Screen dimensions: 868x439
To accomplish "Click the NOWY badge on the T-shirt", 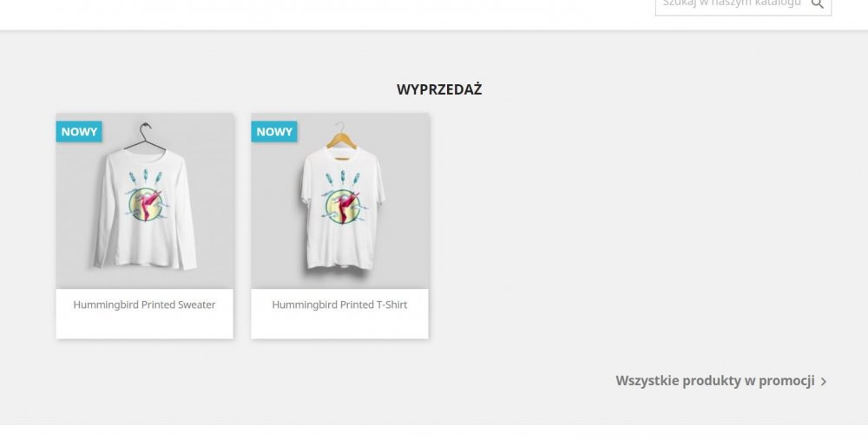I will 274,132.
